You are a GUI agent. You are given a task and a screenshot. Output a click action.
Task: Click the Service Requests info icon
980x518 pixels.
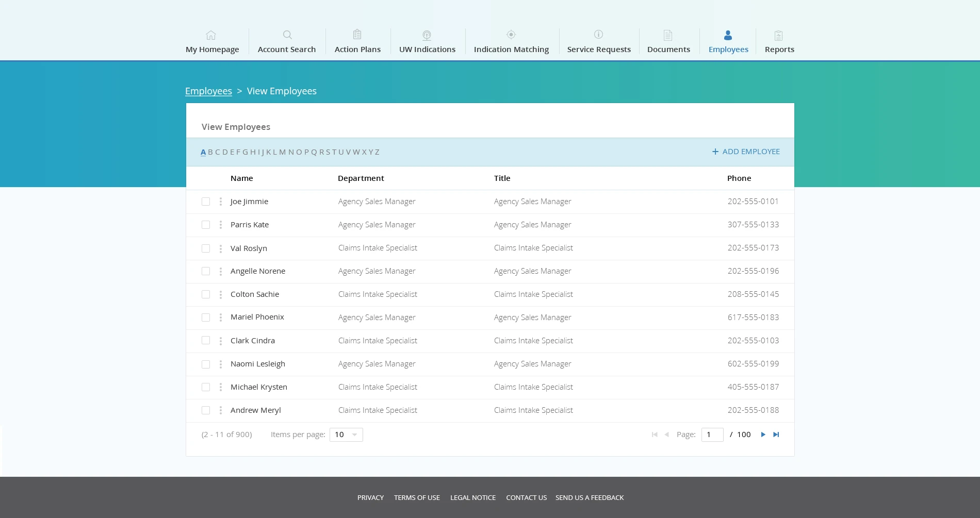(x=598, y=35)
